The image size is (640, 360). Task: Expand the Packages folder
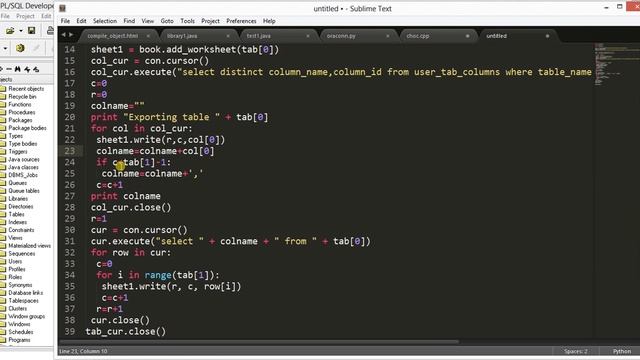click(20, 120)
